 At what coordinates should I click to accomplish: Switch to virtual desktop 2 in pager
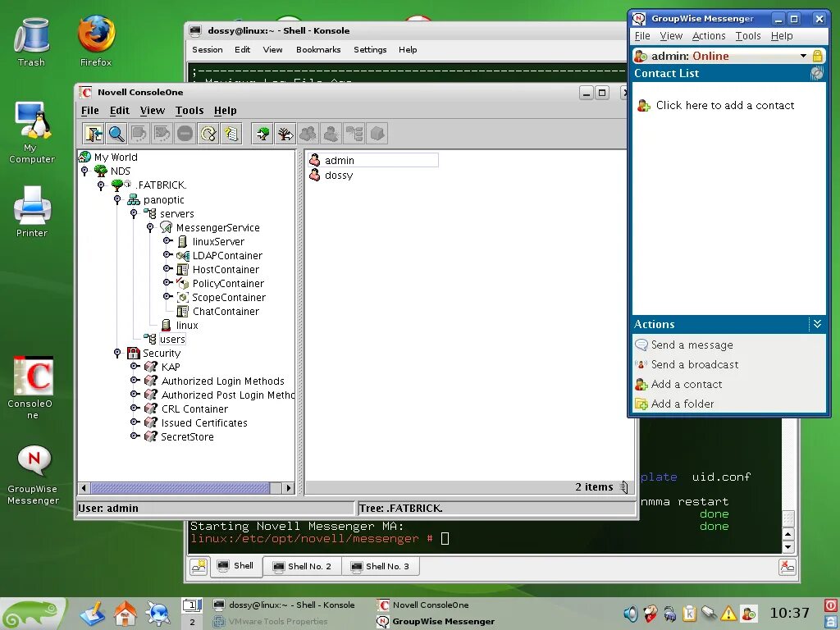point(192,622)
